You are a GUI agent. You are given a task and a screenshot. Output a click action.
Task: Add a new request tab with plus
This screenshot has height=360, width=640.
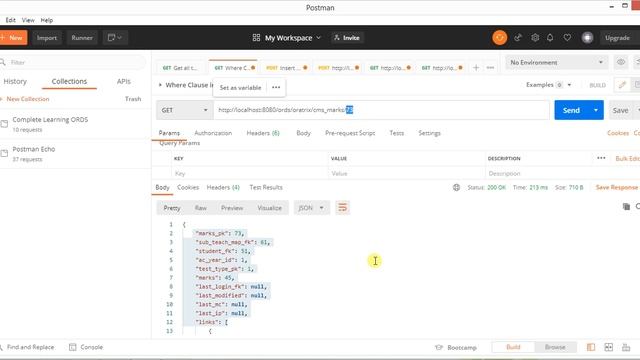click(476, 68)
